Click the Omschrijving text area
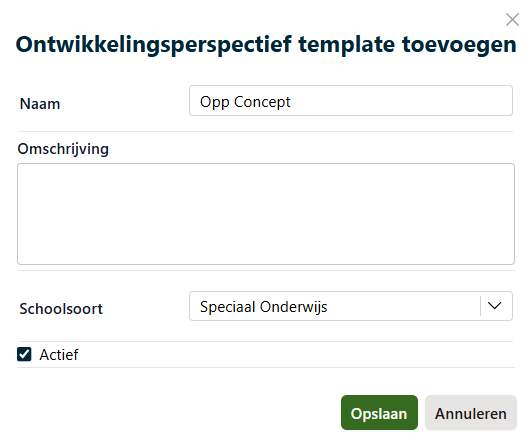Viewport: 531px width, 442px height. point(266,214)
